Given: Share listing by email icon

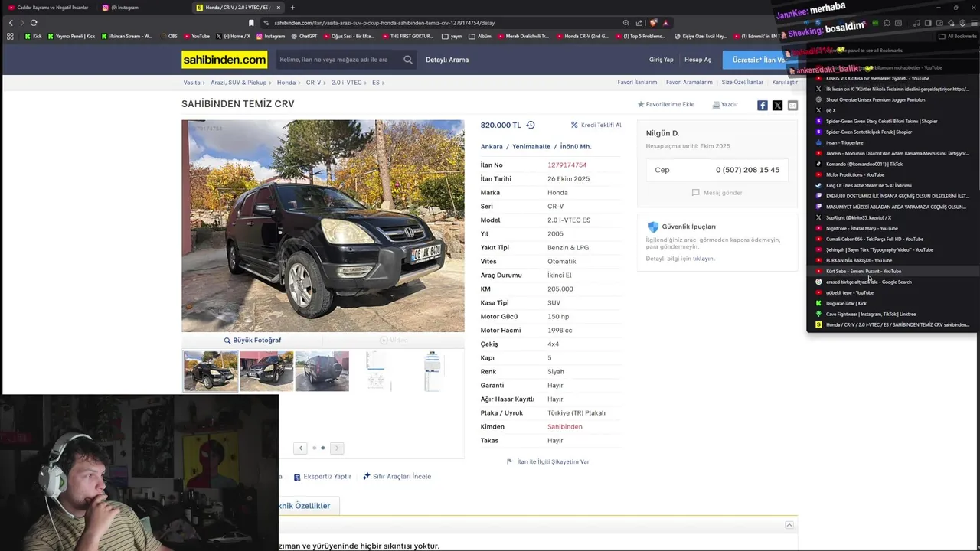Looking at the screenshot, I should tap(792, 106).
